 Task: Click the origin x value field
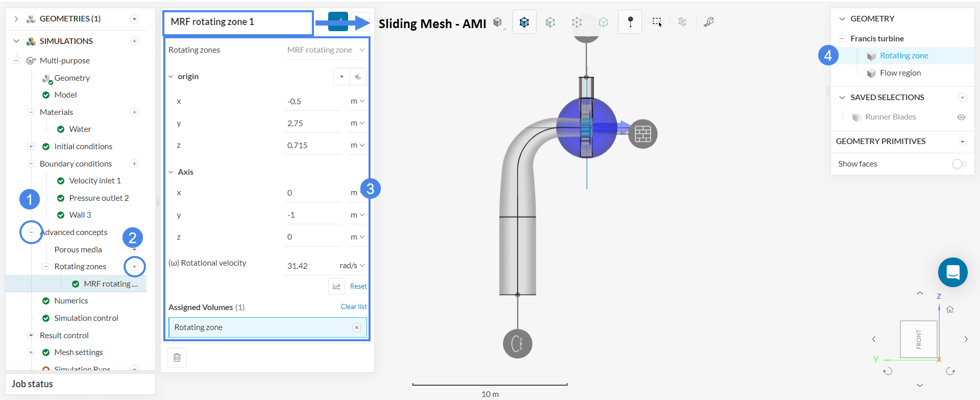click(312, 102)
